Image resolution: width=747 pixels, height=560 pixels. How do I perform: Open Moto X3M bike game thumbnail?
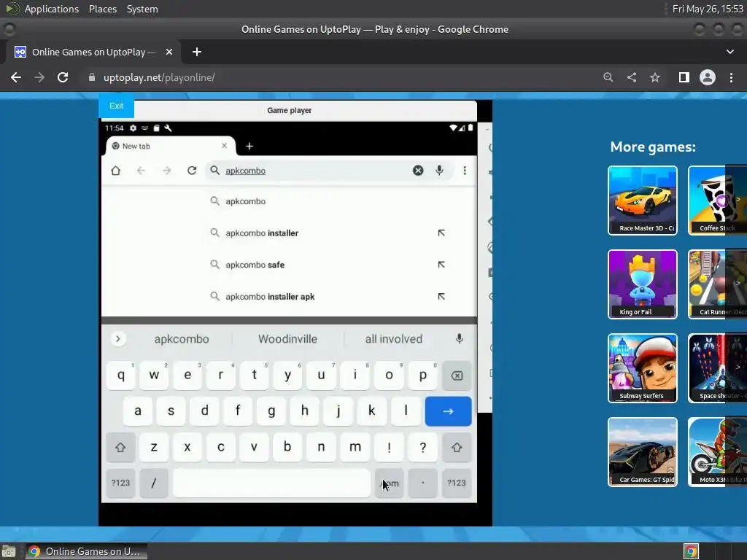pos(717,452)
